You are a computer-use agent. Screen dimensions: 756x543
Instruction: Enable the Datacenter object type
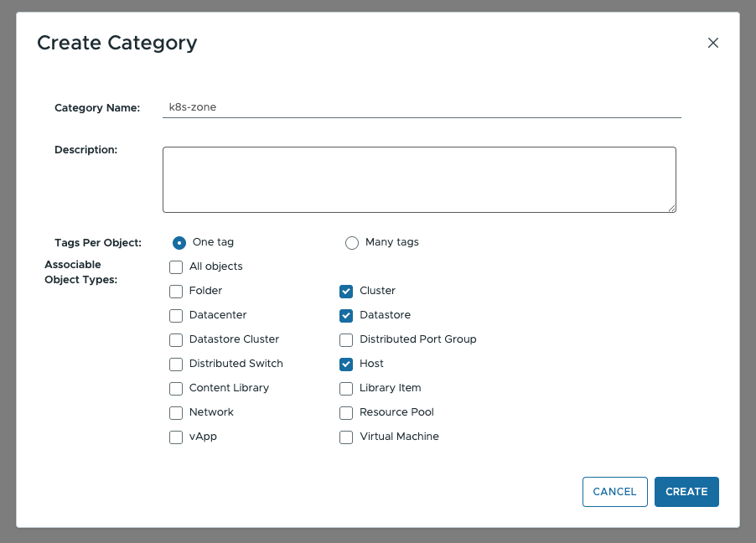tap(176, 315)
